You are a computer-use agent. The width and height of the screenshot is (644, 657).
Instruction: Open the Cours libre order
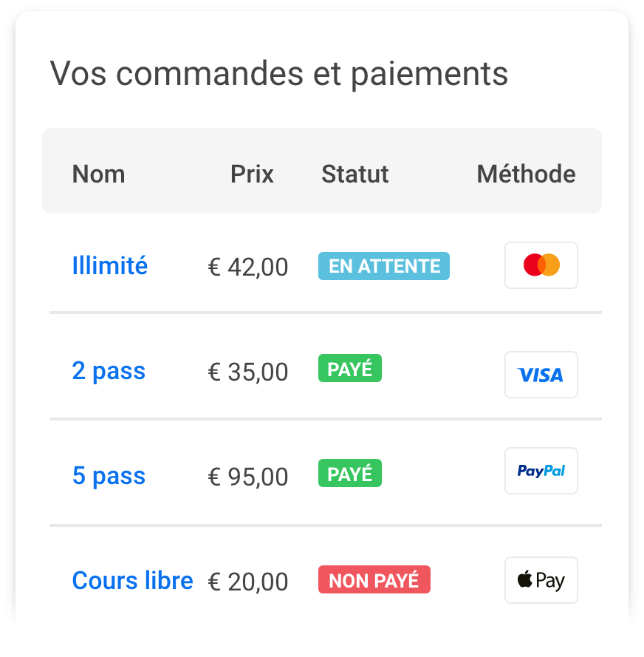pyautogui.click(x=132, y=580)
